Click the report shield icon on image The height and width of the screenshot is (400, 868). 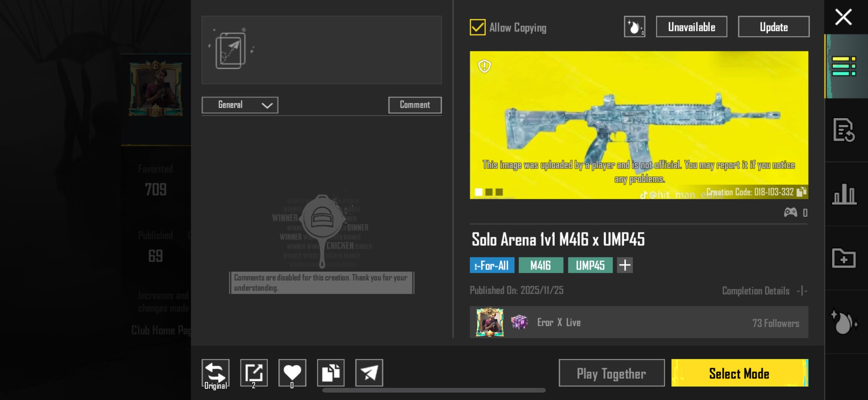(484, 66)
